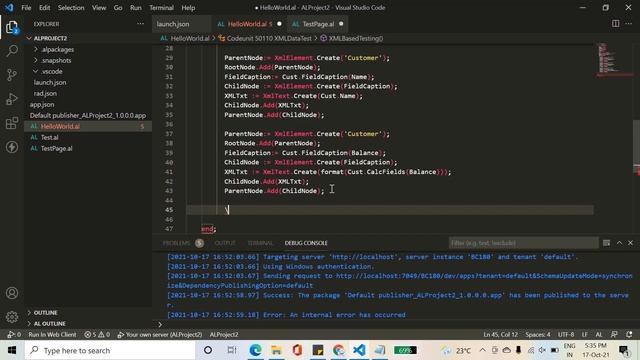The width and height of the screenshot is (640, 360).
Task: Open the Extensions view
Action: tap(12, 123)
